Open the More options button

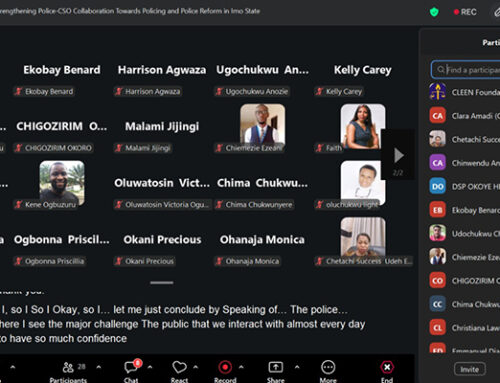[328, 372]
